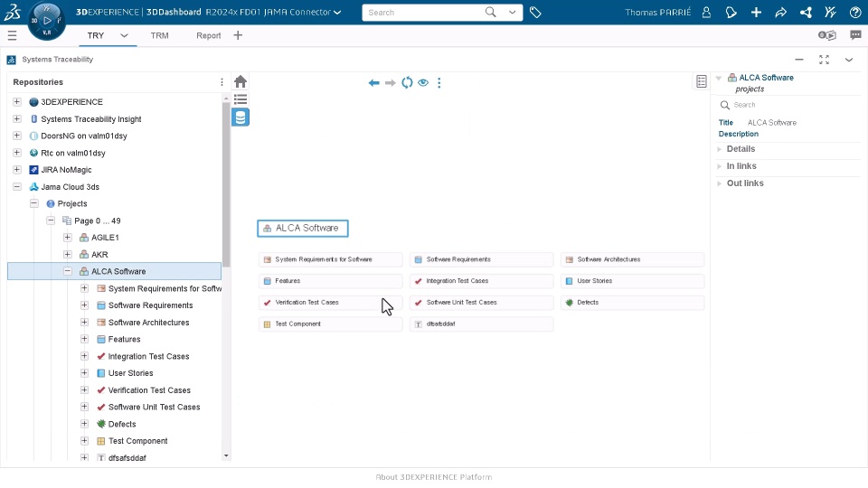Switch to the TRM tab
Viewport: 868px width, 488px height.
point(159,35)
